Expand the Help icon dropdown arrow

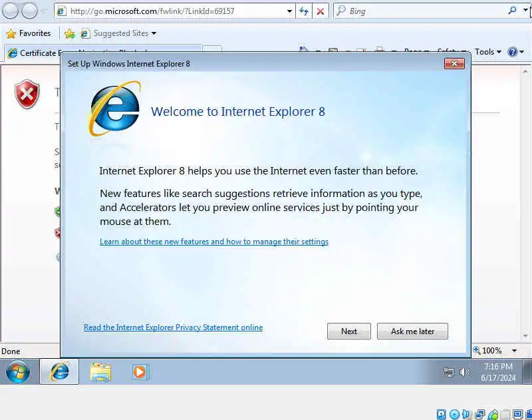(522, 52)
